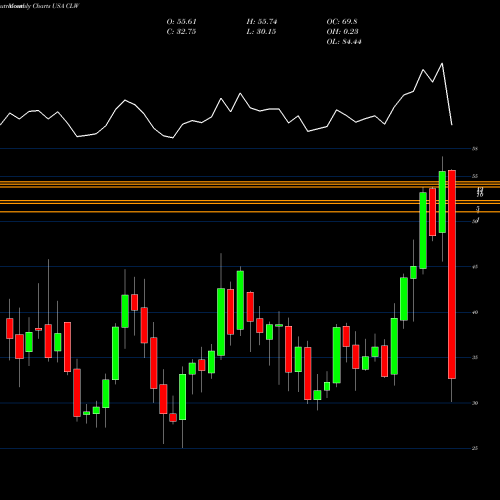Viewport: 500px width, 500px height.
Task: Click the highest peak of the white indicator line
Action: point(442,63)
